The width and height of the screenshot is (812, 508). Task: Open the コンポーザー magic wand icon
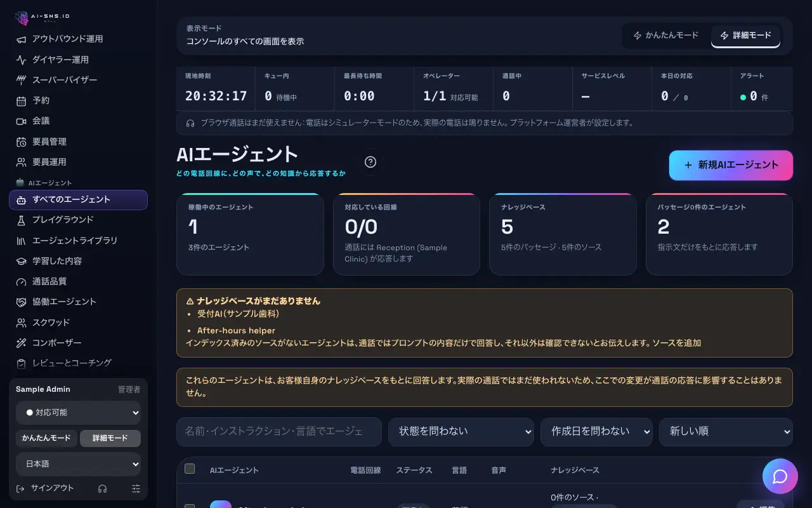[21, 343]
